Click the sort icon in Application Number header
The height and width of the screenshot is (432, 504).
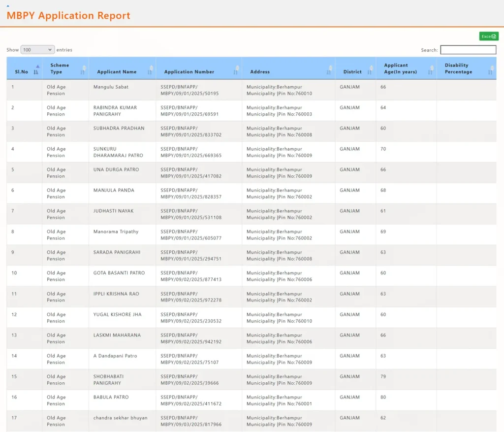pyautogui.click(x=236, y=70)
